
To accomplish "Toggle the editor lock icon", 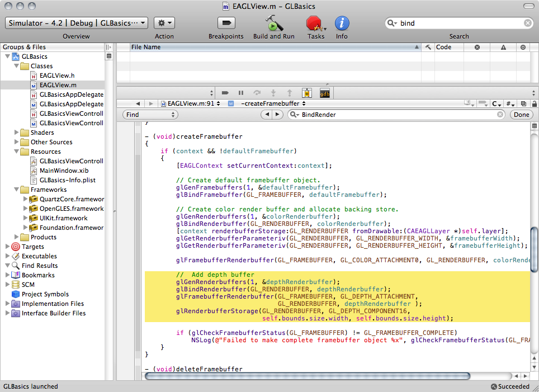I will [534, 103].
